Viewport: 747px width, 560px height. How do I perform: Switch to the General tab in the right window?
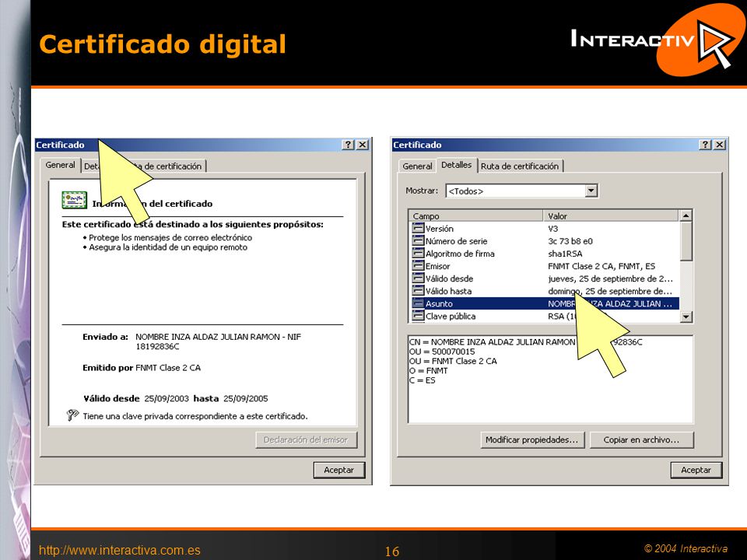[417, 166]
